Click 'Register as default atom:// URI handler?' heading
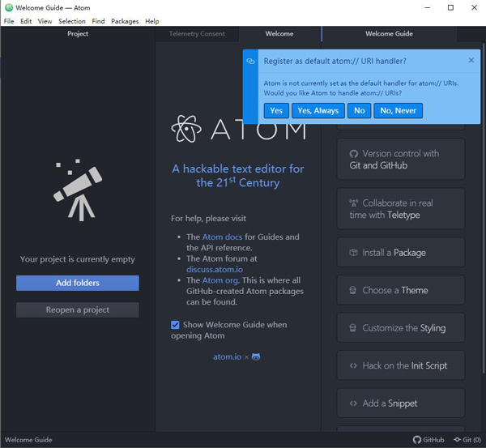This screenshot has height=448, width=486. point(335,61)
